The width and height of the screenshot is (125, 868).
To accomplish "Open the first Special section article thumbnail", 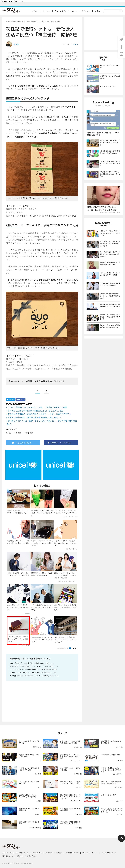I will point(93,68).
